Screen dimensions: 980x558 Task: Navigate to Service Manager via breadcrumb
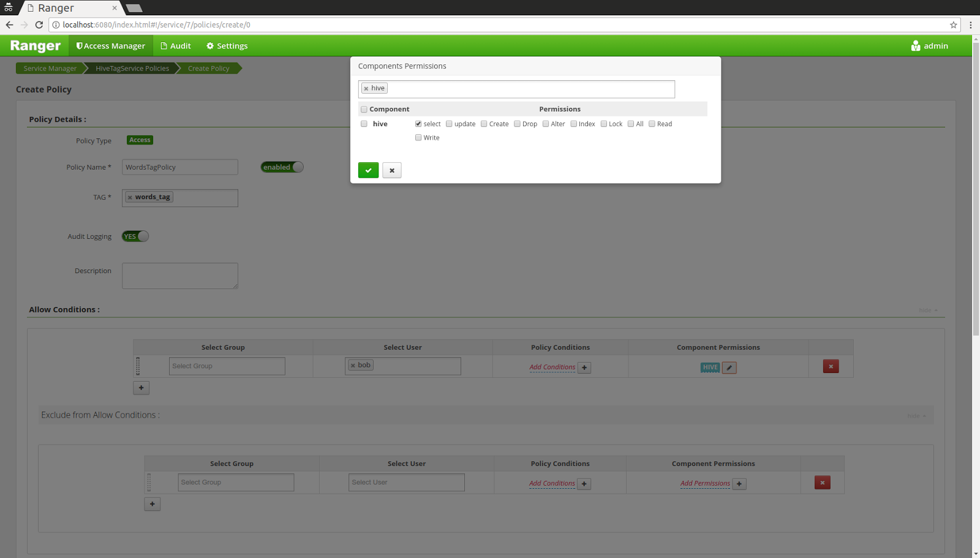pyautogui.click(x=49, y=68)
